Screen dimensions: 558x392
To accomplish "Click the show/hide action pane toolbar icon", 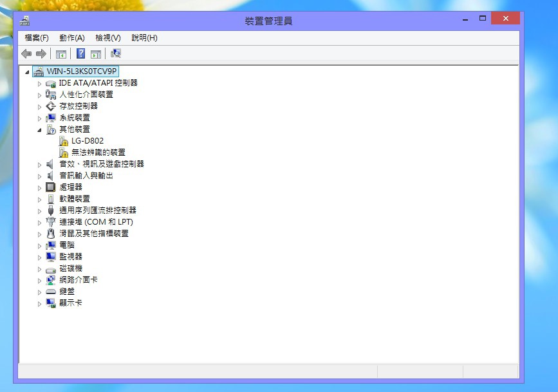I will (x=96, y=54).
